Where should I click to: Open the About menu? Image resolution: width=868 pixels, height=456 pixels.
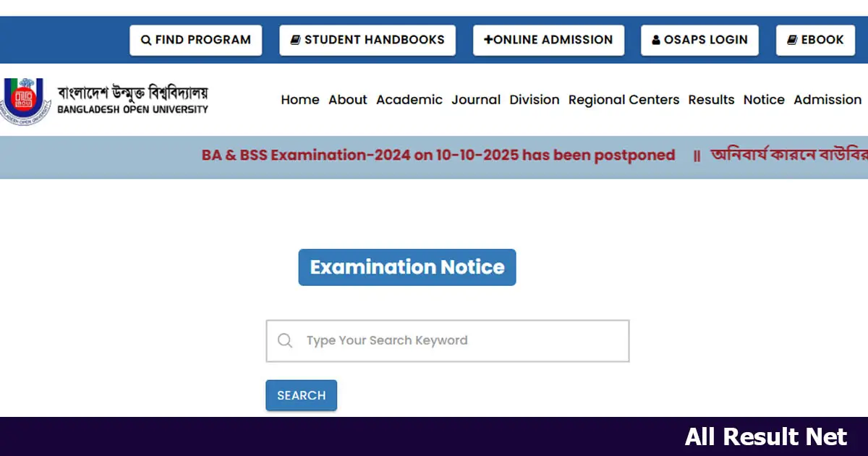click(x=348, y=100)
